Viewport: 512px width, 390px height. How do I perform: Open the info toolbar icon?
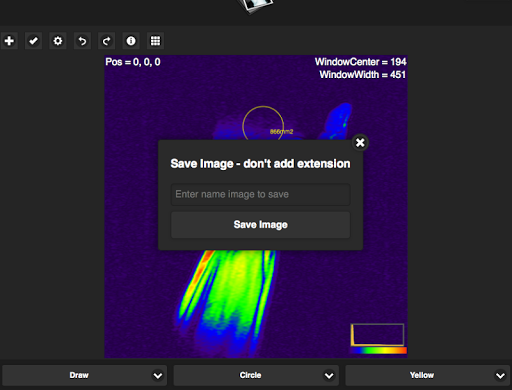131,41
